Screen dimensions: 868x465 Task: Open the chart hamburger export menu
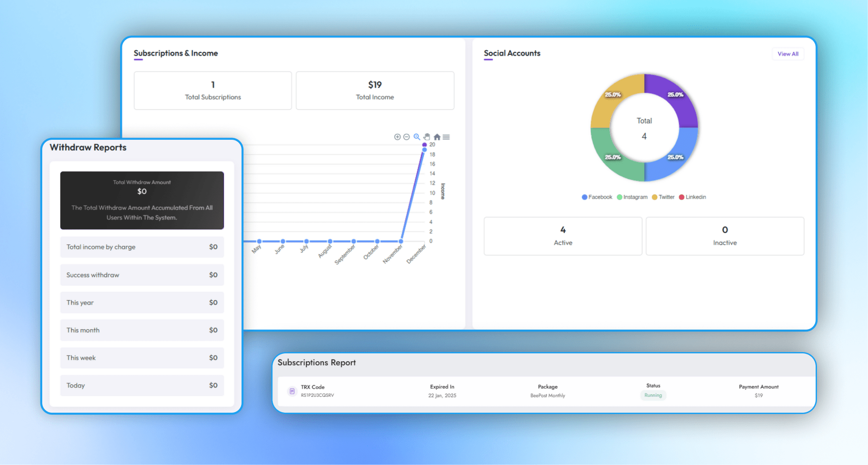point(446,137)
